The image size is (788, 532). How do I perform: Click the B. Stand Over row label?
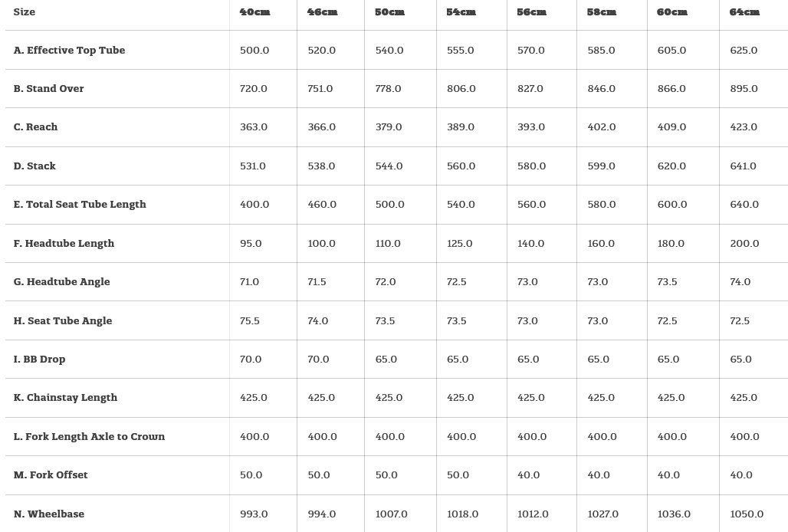point(48,89)
